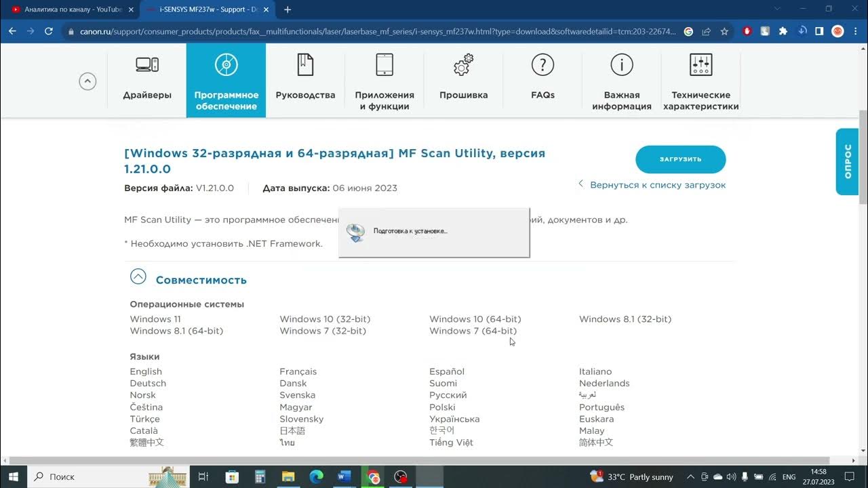Show hidden system tray icons
The image size is (868, 488).
click(690, 476)
